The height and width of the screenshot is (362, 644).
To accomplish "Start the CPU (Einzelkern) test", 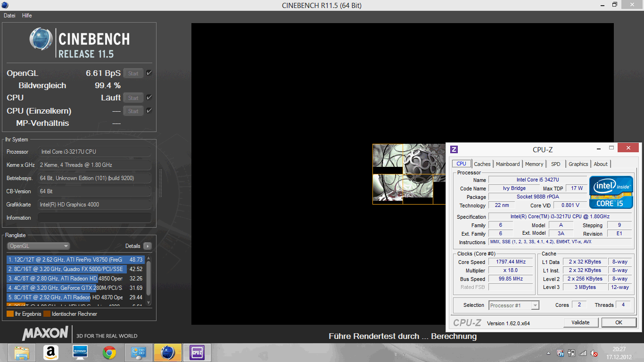I will [133, 111].
